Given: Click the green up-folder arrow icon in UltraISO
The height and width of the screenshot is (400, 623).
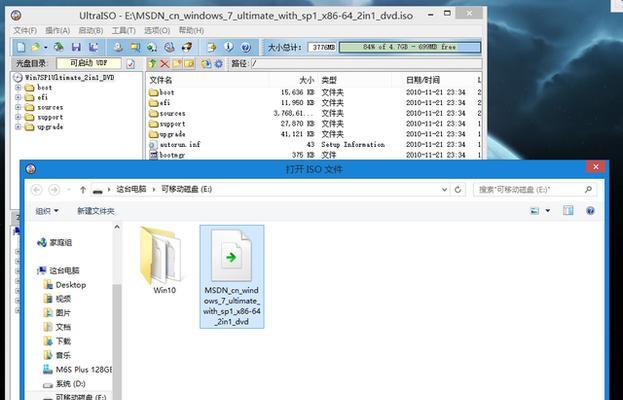Looking at the screenshot, I should (x=152, y=64).
